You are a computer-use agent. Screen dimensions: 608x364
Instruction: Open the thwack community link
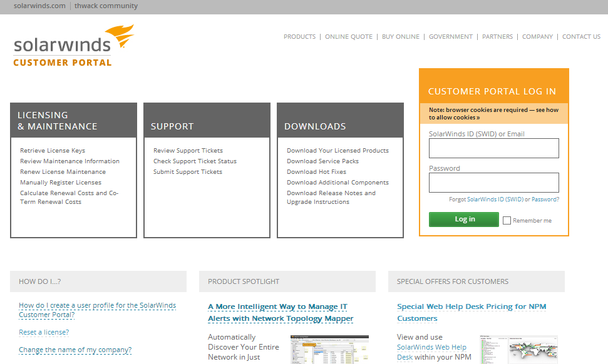point(106,6)
